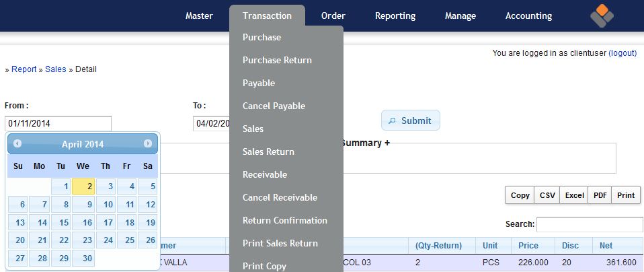Screen dimensions: 644x272
Task: Navigate to Report breadcrumb link
Action: click(24, 69)
